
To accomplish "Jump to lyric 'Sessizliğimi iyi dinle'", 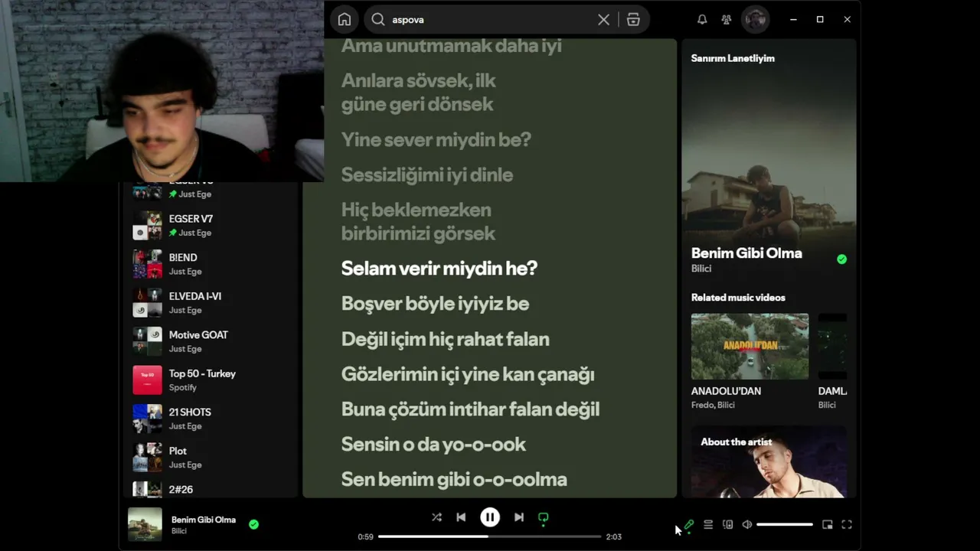I will coord(427,175).
